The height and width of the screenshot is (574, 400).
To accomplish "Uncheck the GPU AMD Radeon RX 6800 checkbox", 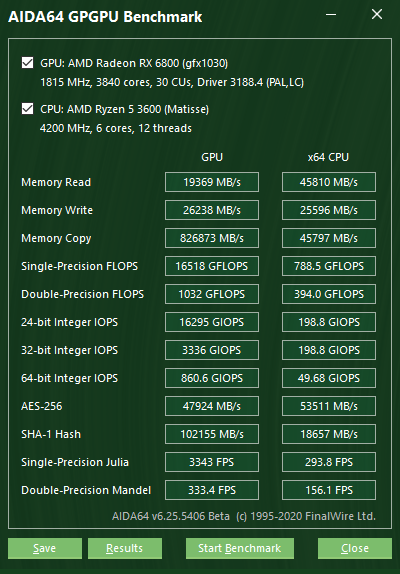I will [x=27, y=63].
